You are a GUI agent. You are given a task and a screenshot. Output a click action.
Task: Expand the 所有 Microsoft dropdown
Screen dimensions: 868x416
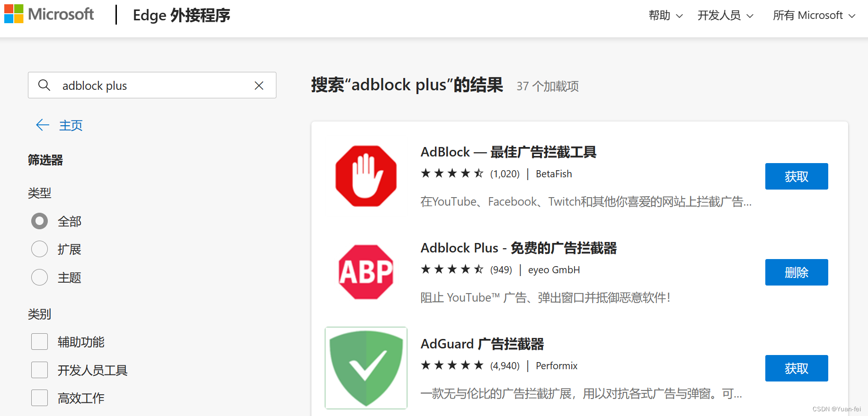(x=814, y=16)
